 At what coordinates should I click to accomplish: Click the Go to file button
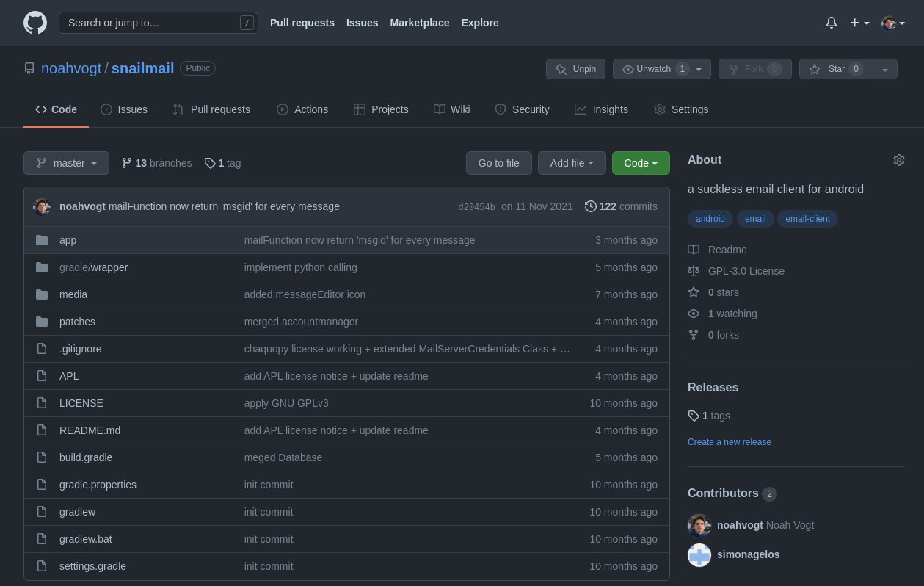pyautogui.click(x=498, y=163)
